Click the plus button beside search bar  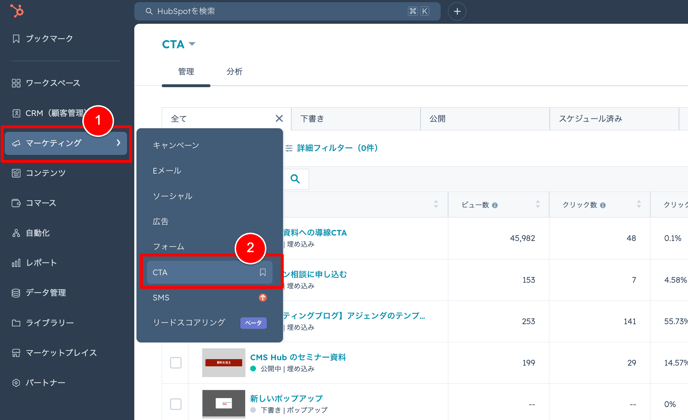(457, 11)
